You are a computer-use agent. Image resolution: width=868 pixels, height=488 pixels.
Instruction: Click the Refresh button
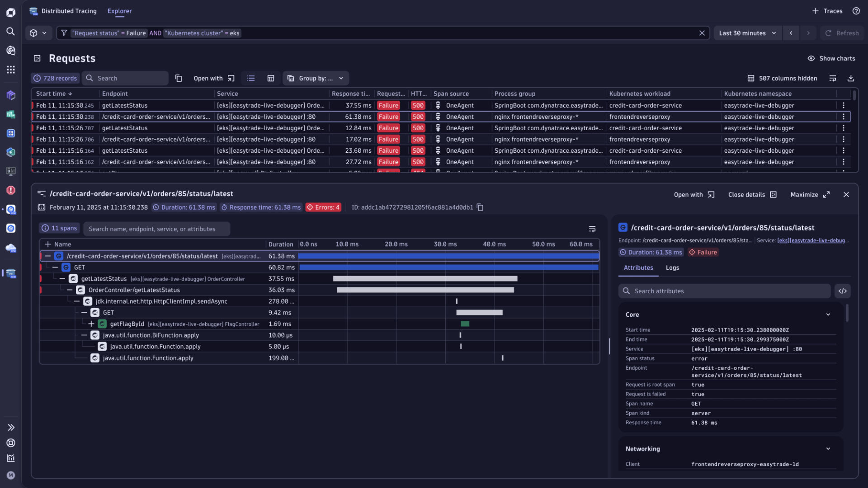click(842, 33)
